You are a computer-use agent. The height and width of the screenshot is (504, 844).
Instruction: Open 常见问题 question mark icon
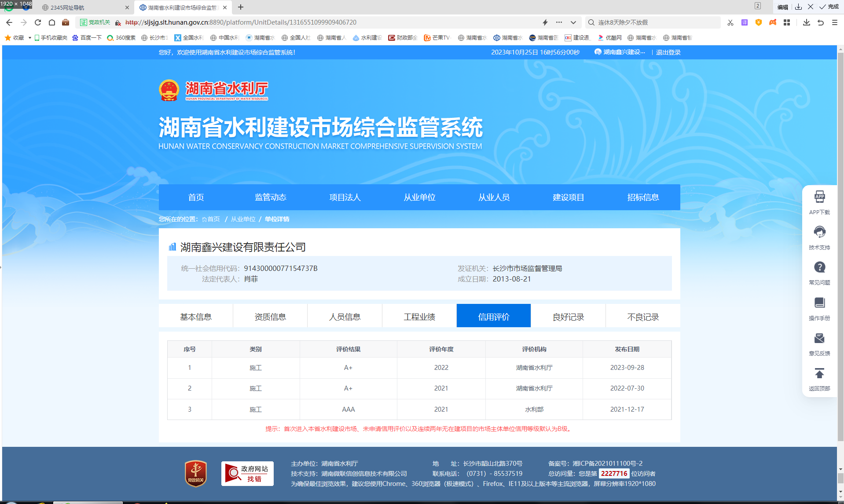point(819,267)
